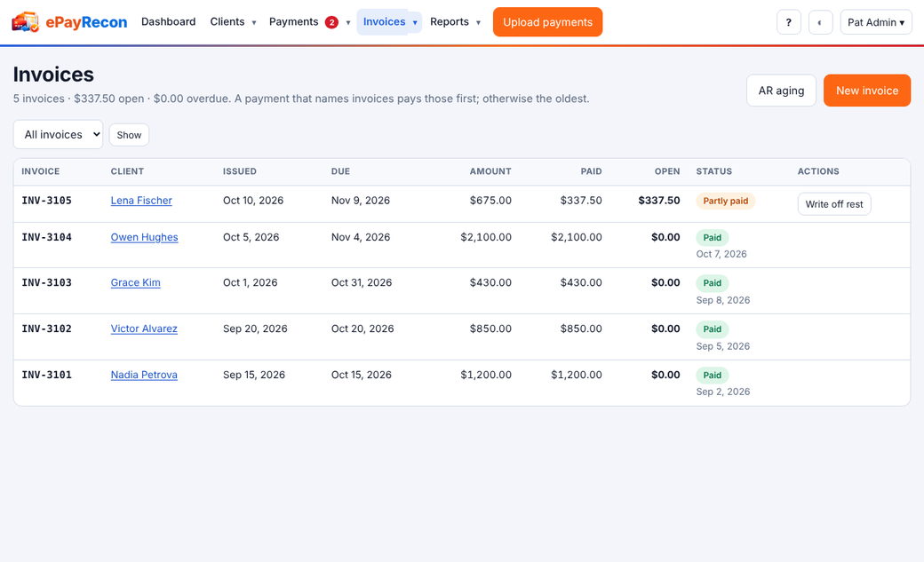Open the Payments menu item
Viewport: 924px width, 562px height.
293,22
